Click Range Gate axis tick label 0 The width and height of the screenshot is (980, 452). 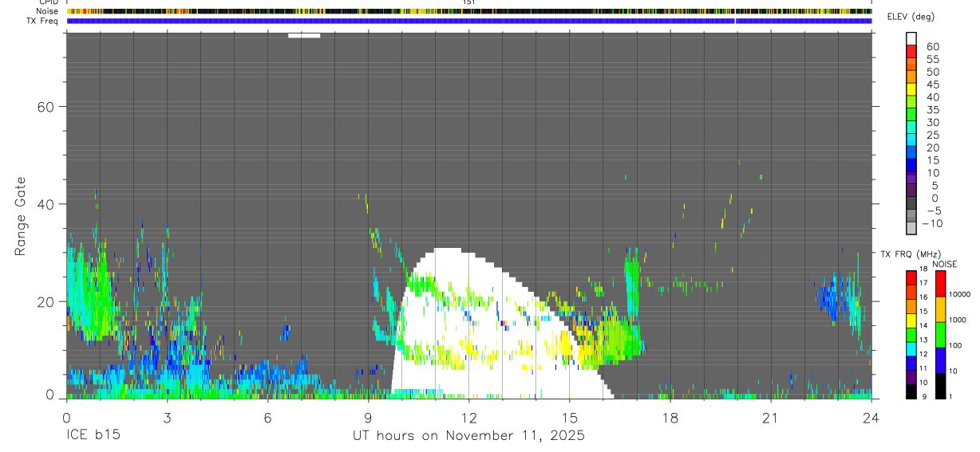point(50,394)
